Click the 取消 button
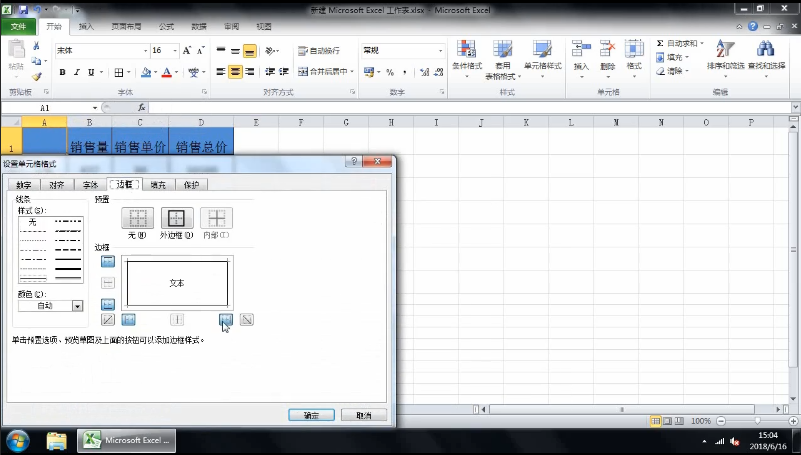 (363, 414)
